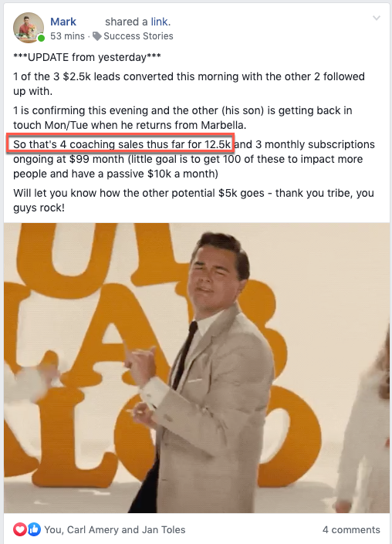The image size is (392, 544).
Task: Expand the post options chevron menu
Action: coord(377,18)
